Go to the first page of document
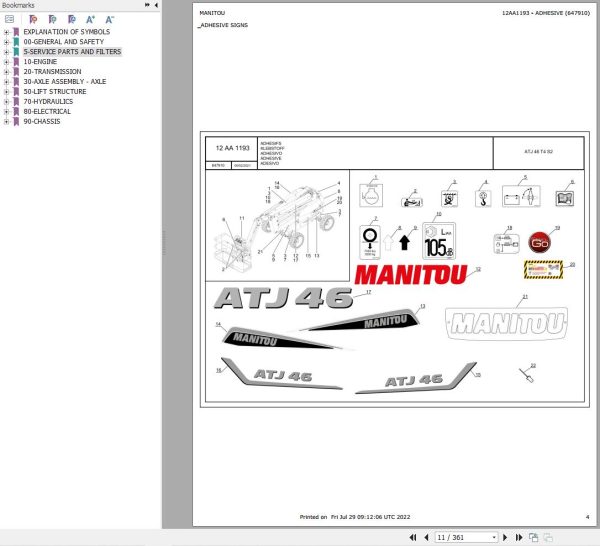 point(412,537)
